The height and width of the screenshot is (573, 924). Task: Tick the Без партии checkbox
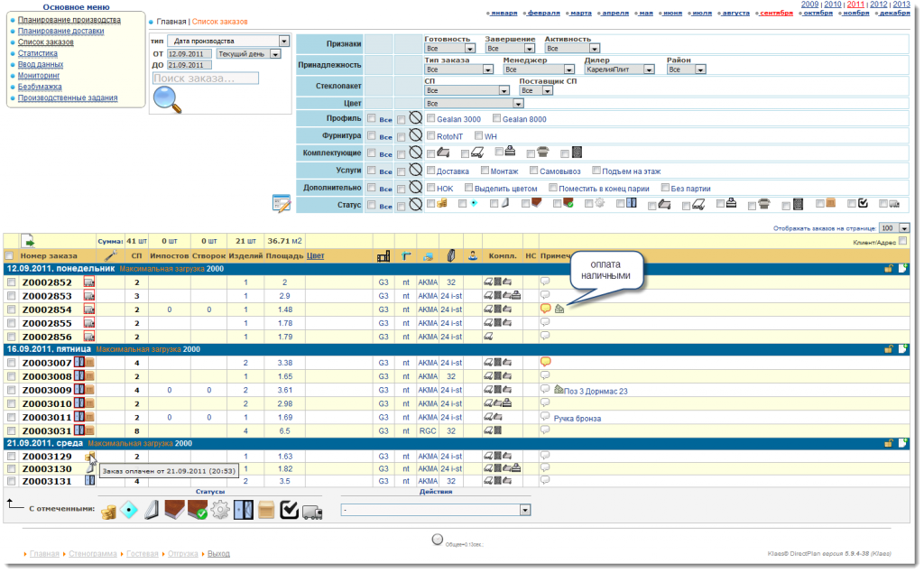(x=665, y=188)
